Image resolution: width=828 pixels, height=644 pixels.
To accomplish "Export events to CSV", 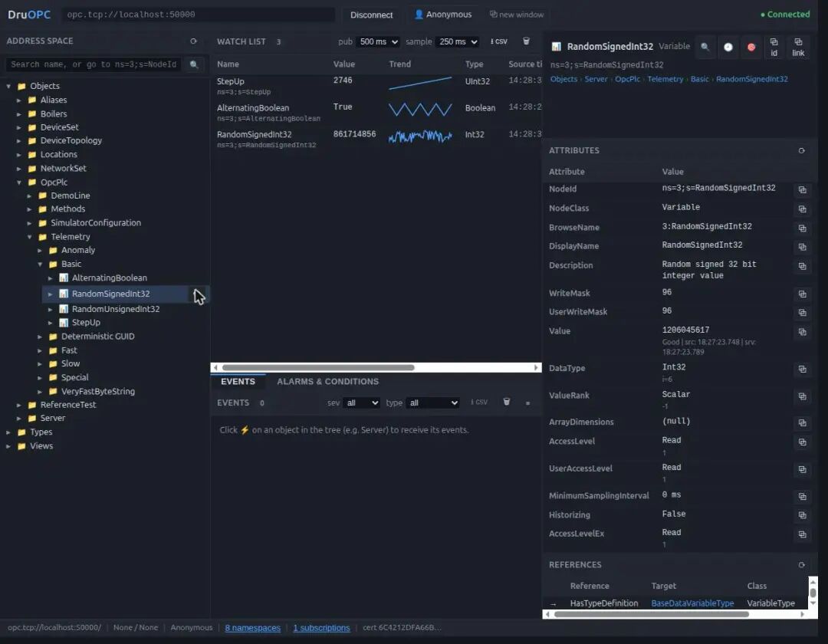I will 479,402.
